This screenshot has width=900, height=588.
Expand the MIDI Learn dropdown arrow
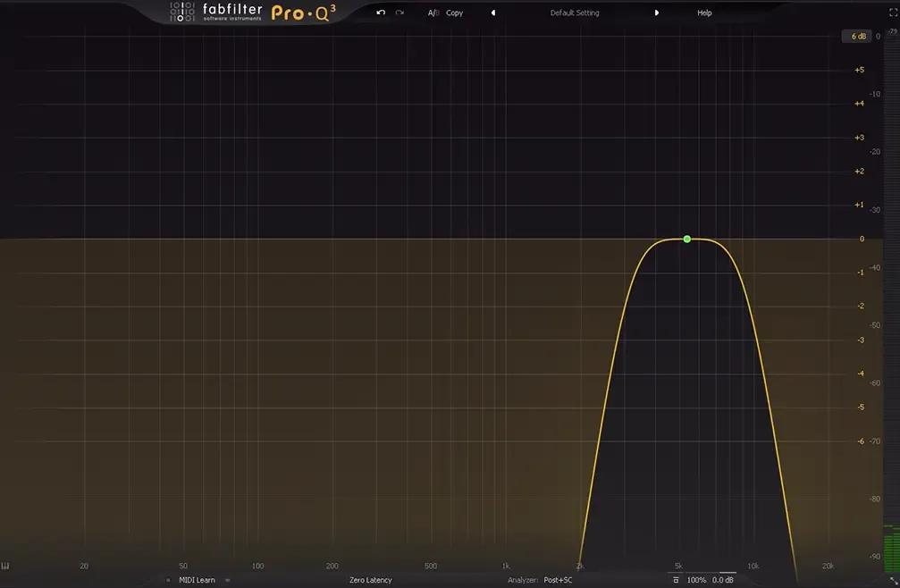point(227,580)
